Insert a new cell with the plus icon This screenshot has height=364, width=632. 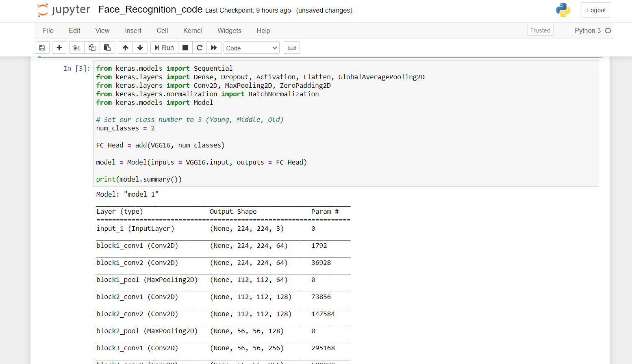(59, 48)
